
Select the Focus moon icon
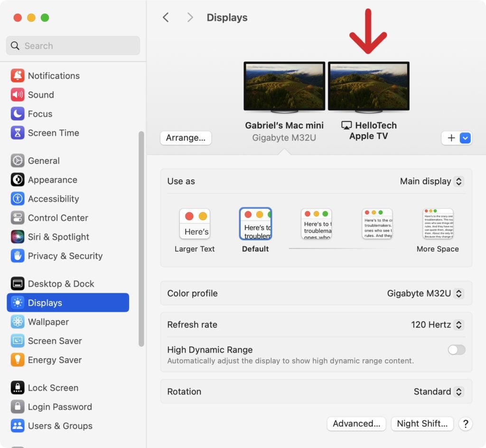[x=18, y=114]
